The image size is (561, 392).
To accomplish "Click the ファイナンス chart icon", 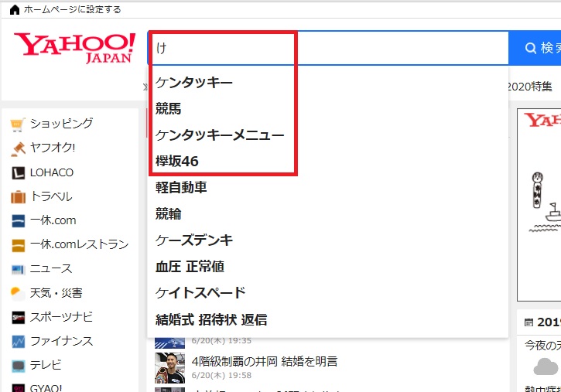I will [x=18, y=341].
